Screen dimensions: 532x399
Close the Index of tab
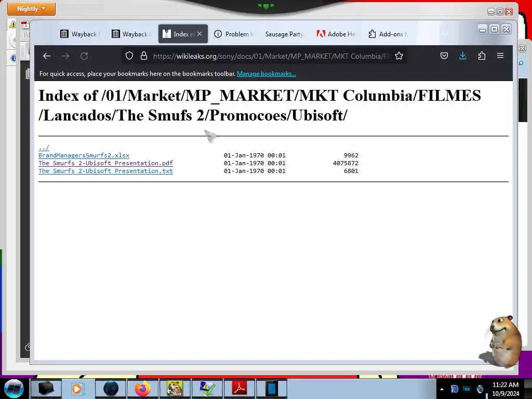(x=199, y=34)
